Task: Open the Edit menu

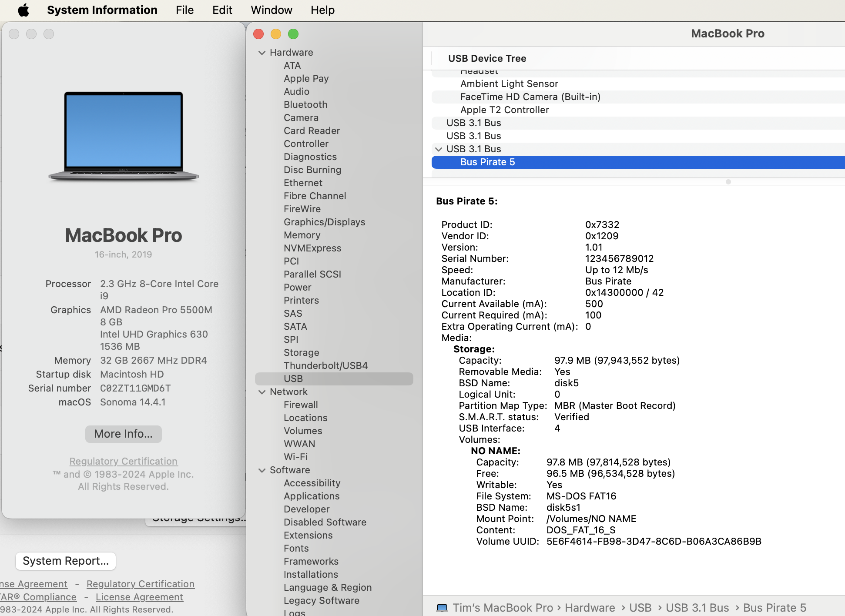Action: [x=222, y=10]
